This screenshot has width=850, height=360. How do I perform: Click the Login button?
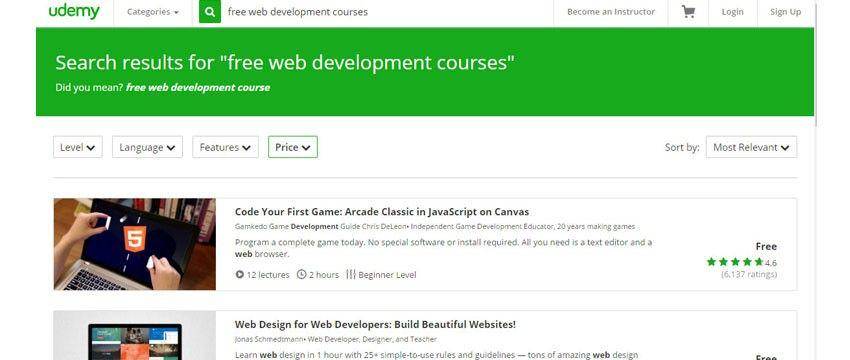[732, 12]
